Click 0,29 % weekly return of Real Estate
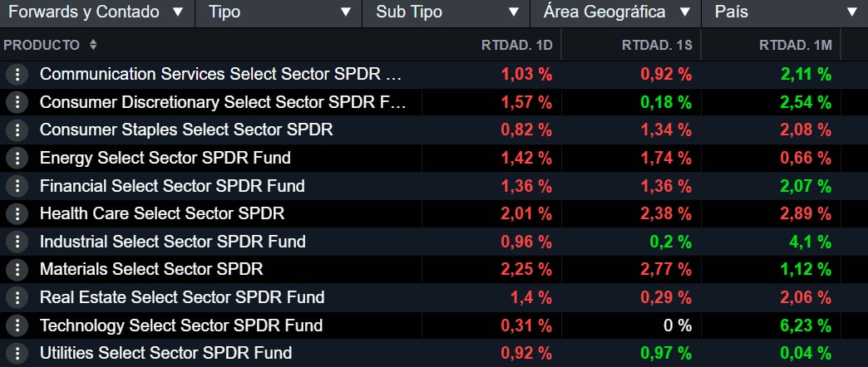This screenshot has height=367, width=868. [666, 297]
